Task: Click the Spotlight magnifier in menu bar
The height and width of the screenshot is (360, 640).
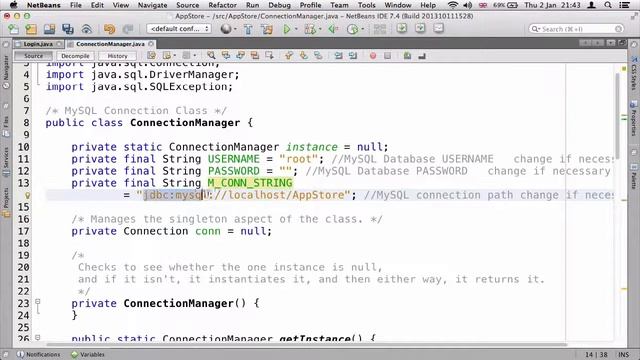Action: click(608, 5)
